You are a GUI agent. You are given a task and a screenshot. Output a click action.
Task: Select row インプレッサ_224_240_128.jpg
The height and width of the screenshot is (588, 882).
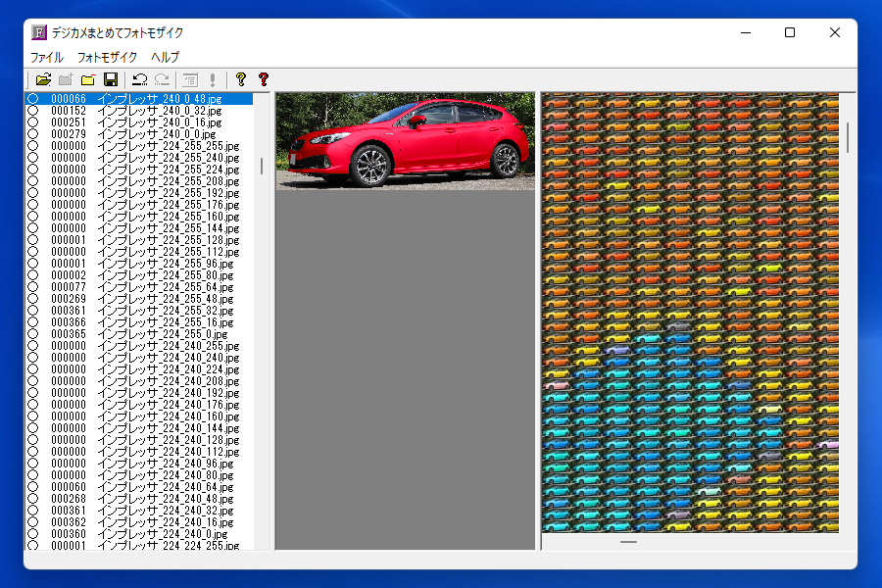click(x=139, y=440)
